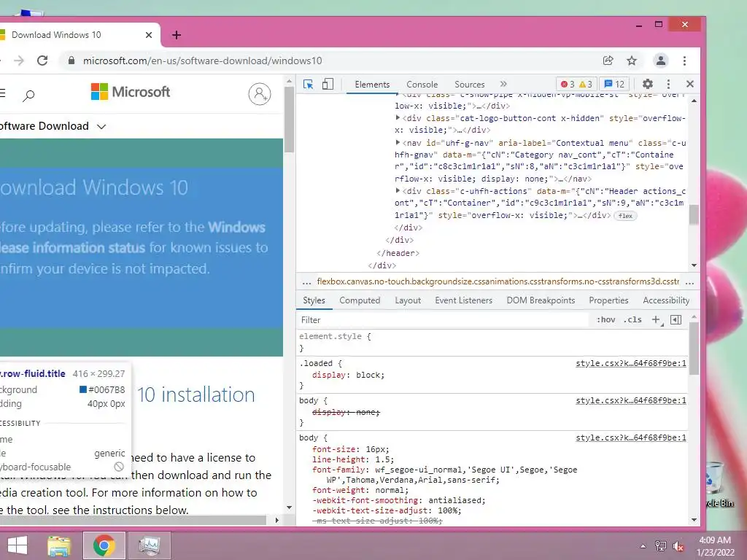The height and width of the screenshot is (560, 747).
Task: Open the Accessibility tab
Action: 666,300
